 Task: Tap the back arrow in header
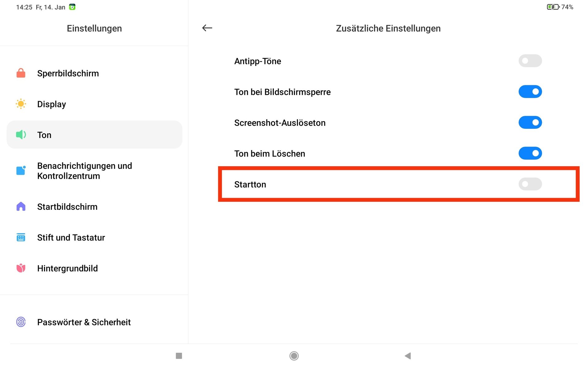click(x=207, y=28)
